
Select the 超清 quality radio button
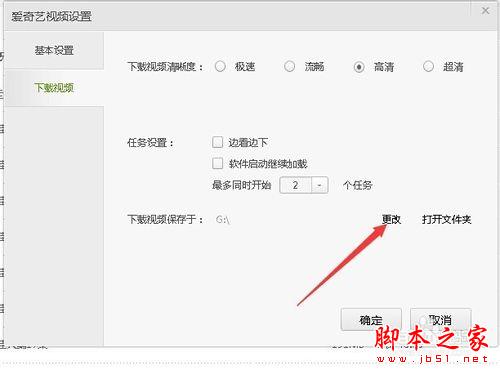428,66
